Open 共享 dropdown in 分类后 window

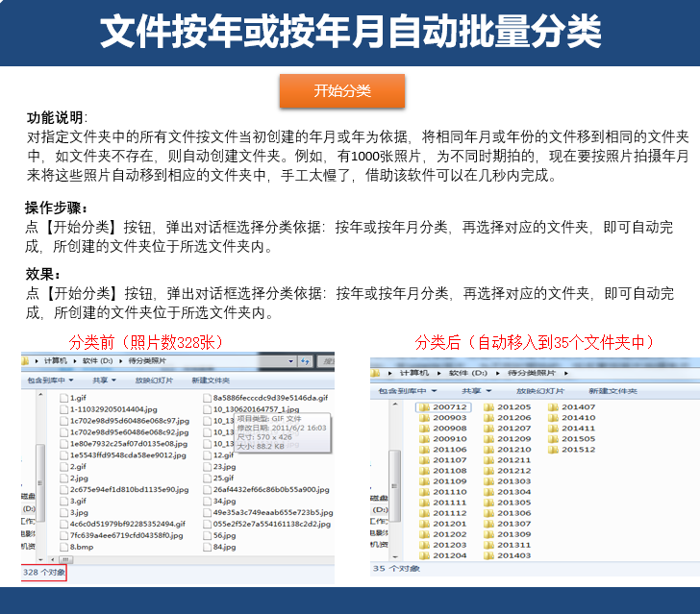pyautogui.click(x=476, y=391)
